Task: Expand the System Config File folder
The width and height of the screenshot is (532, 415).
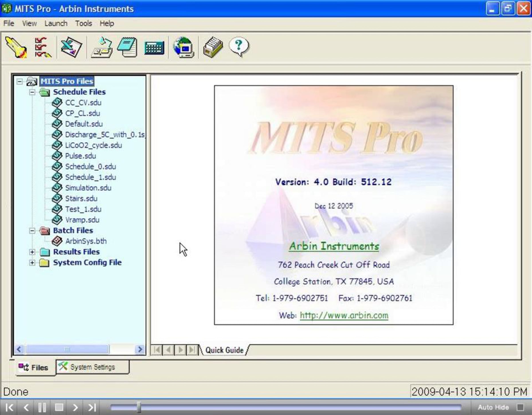Action: [32, 263]
